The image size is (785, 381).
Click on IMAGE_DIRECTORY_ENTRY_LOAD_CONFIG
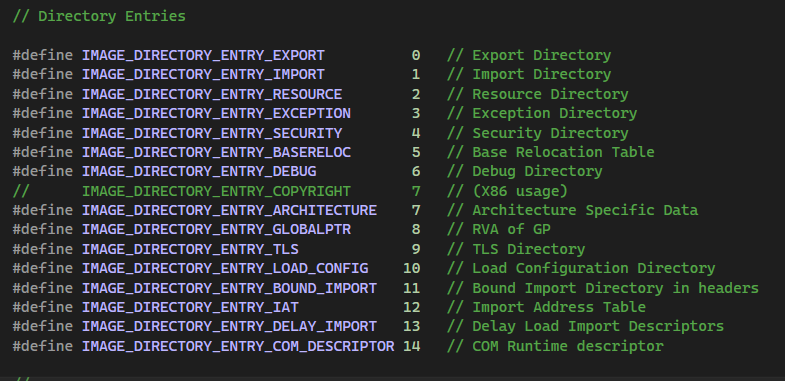(x=225, y=268)
